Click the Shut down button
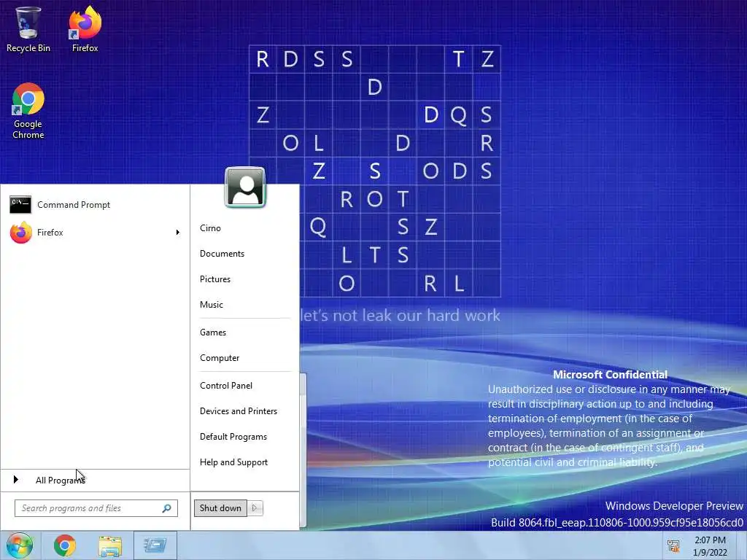Screen dimensions: 747x560 tap(220, 508)
